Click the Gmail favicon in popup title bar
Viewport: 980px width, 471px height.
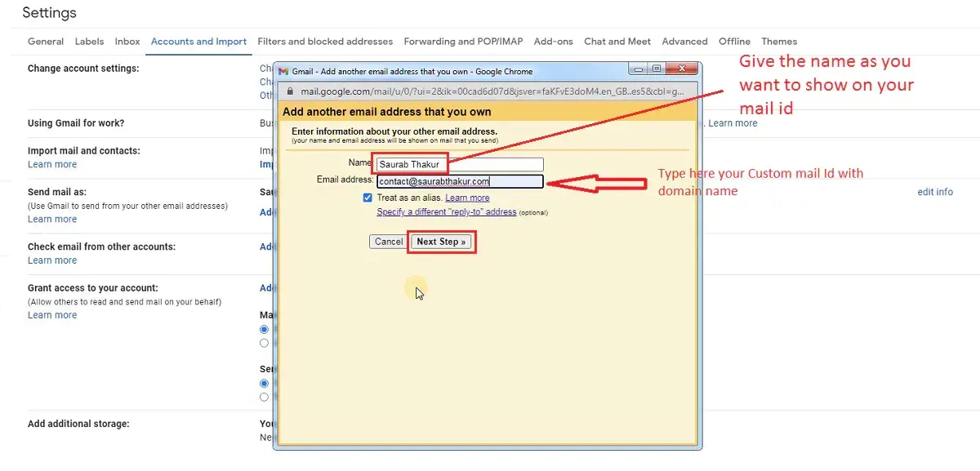pos(283,71)
